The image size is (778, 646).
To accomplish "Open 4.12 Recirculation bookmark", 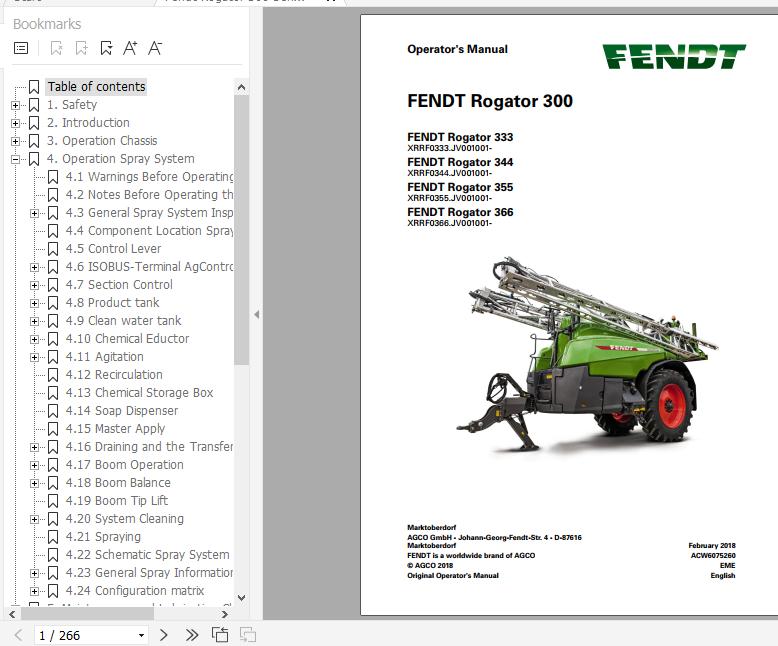I will (114, 375).
